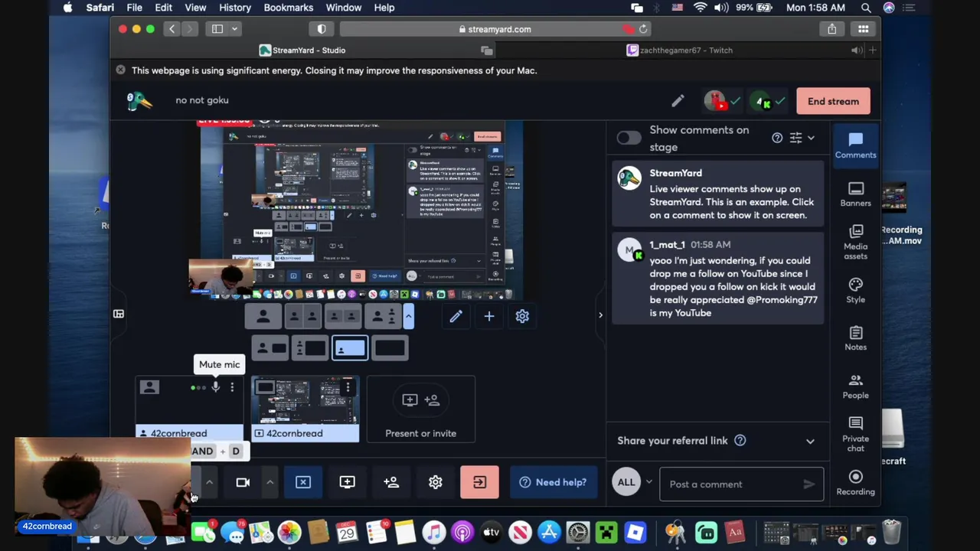Screen dimensions: 980x551
Task: Open comment filter settings sliders icon
Action: [795, 138]
